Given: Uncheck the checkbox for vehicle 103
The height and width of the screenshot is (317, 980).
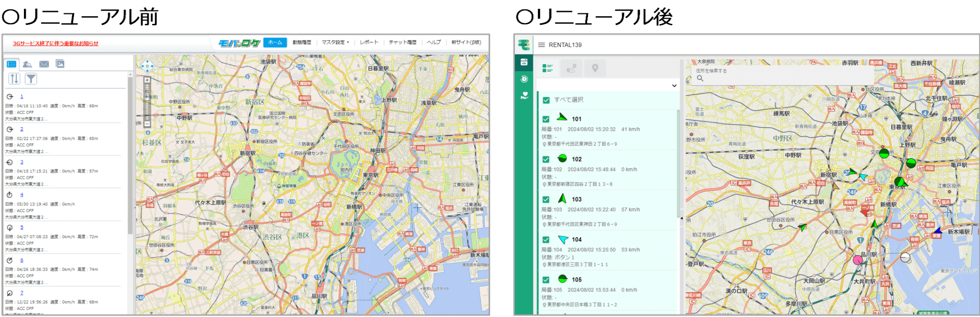Looking at the screenshot, I should coord(546,200).
